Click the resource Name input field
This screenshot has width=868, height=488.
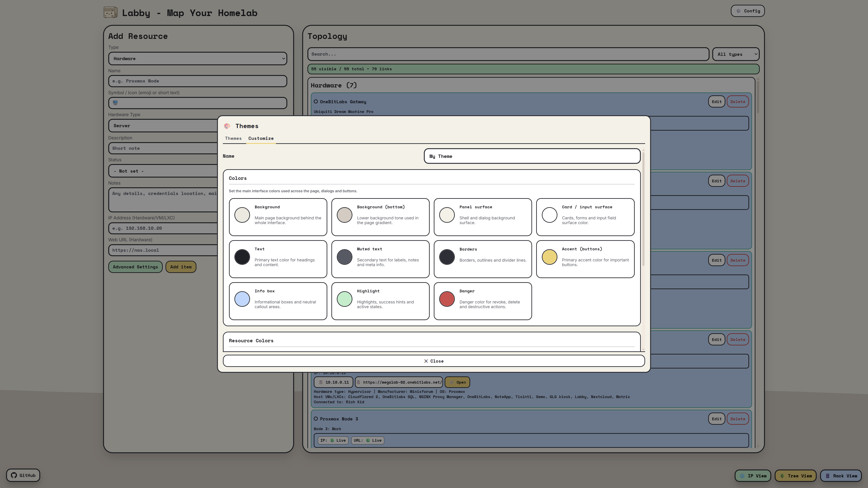(x=198, y=81)
